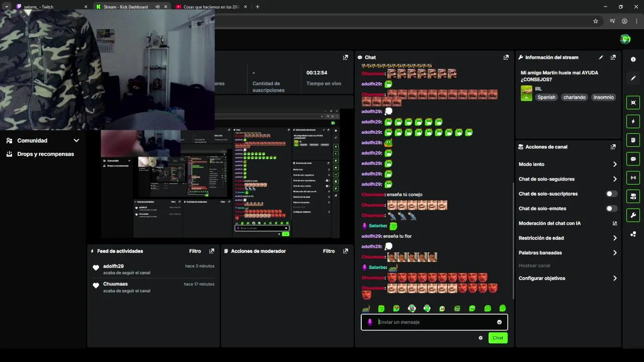Click the charlando tag

[x=575, y=97]
